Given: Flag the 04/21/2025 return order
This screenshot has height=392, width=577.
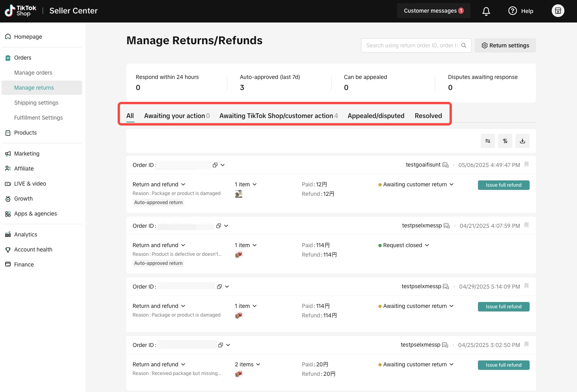Looking at the screenshot, I should click(526, 225).
